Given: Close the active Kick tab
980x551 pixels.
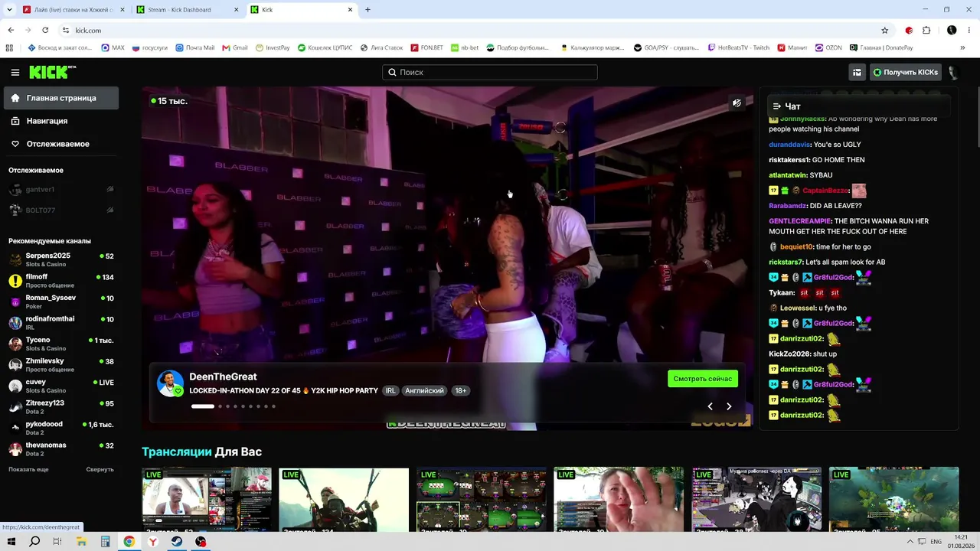Looking at the screenshot, I should [351, 10].
